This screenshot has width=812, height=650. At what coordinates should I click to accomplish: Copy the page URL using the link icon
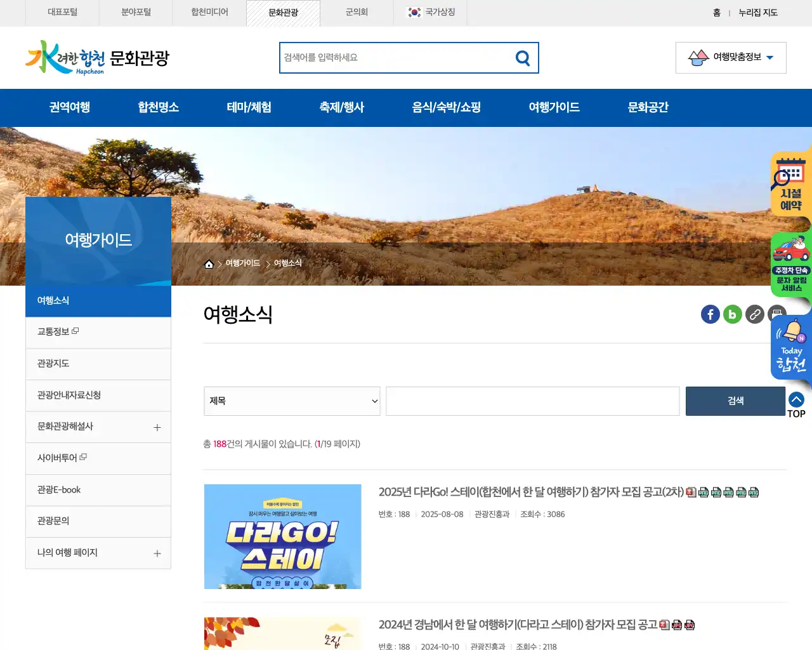754,314
